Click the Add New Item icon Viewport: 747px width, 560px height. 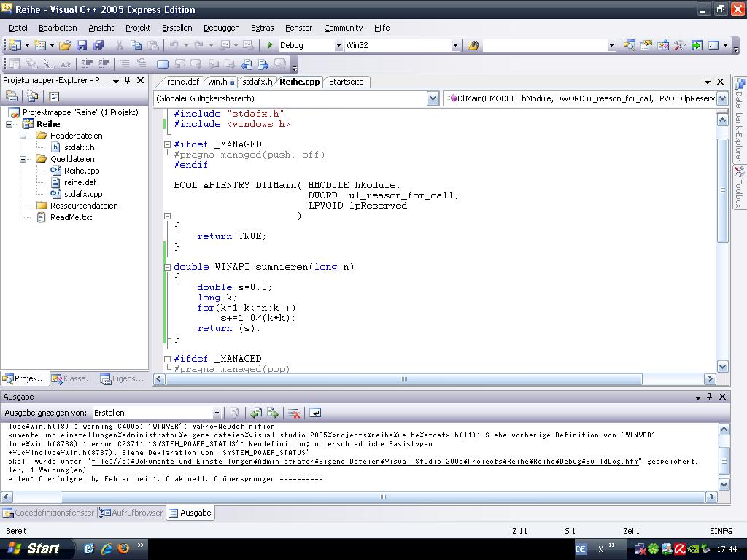tap(41, 45)
